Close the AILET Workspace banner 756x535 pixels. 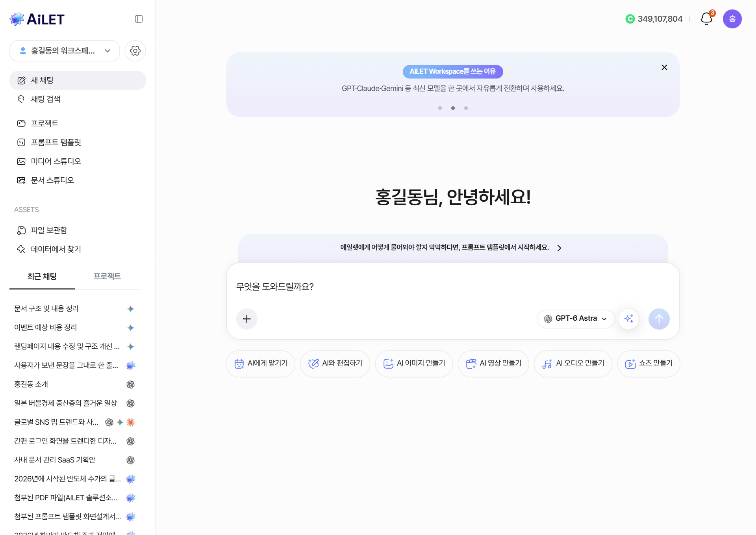coord(664,67)
